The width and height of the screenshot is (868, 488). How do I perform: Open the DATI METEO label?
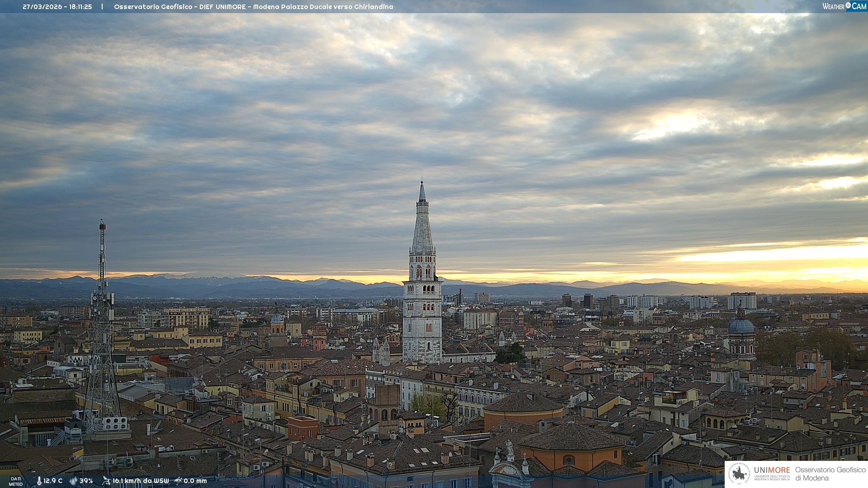coord(16,481)
